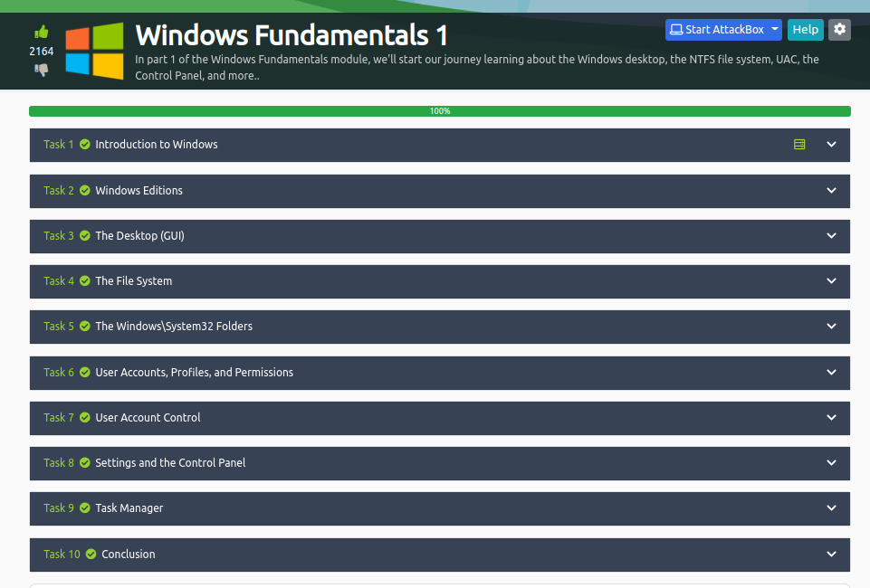Click the Task 10 completed checkmark icon
The height and width of the screenshot is (588, 870).
coord(91,555)
